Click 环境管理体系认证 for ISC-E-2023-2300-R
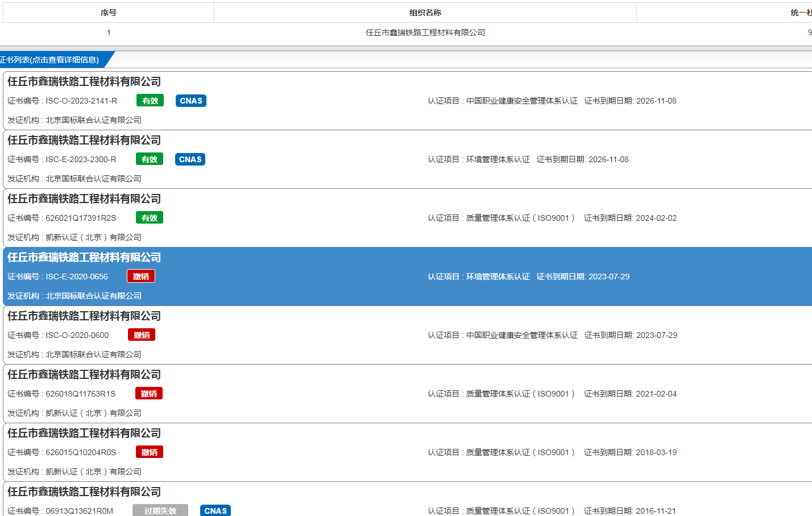The width and height of the screenshot is (812, 516). [498, 159]
